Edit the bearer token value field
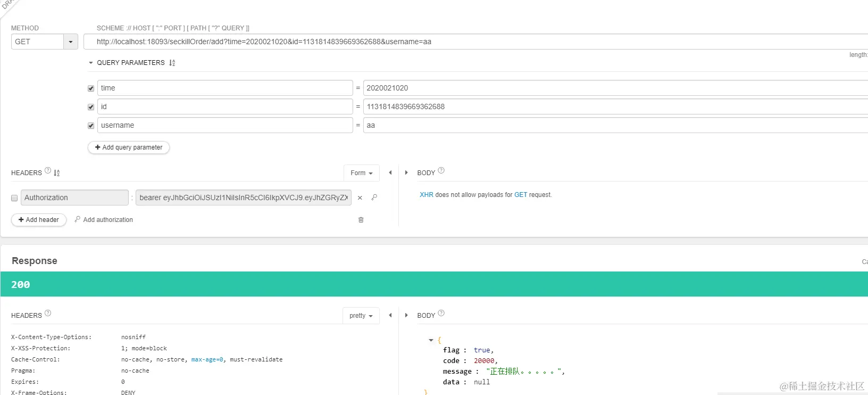This screenshot has width=868, height=395. [244, 197]
